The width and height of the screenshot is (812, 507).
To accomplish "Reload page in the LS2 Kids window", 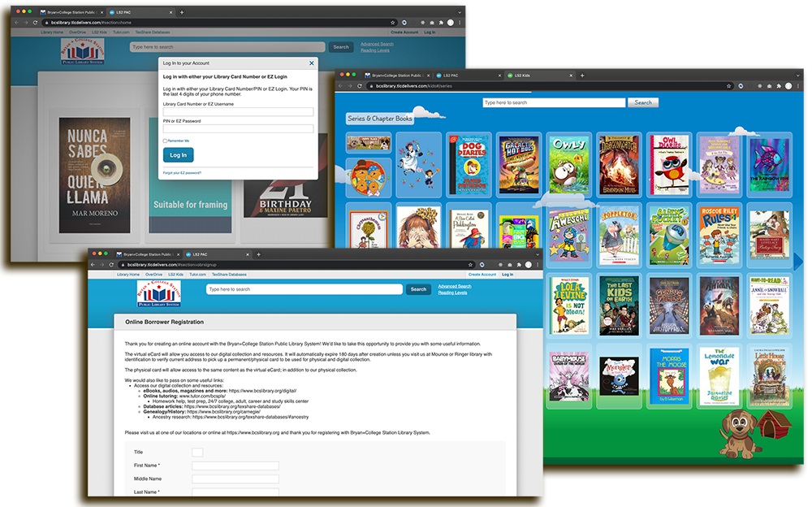I will [x=360, y=86].
